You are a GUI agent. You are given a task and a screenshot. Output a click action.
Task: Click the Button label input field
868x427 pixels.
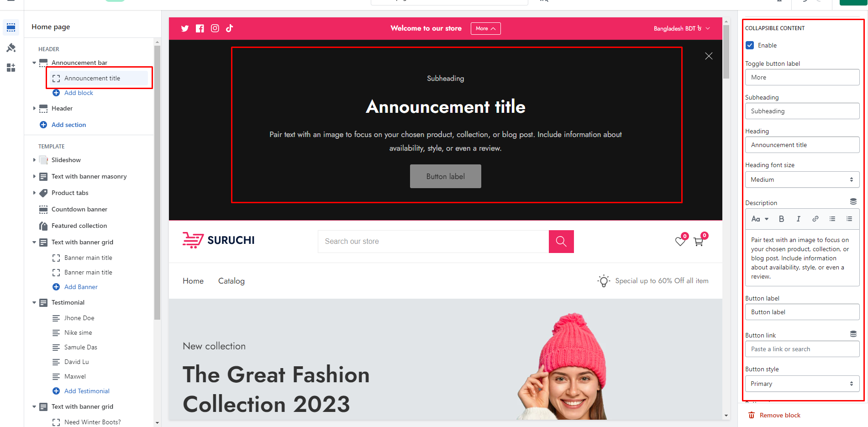(802, 312)
